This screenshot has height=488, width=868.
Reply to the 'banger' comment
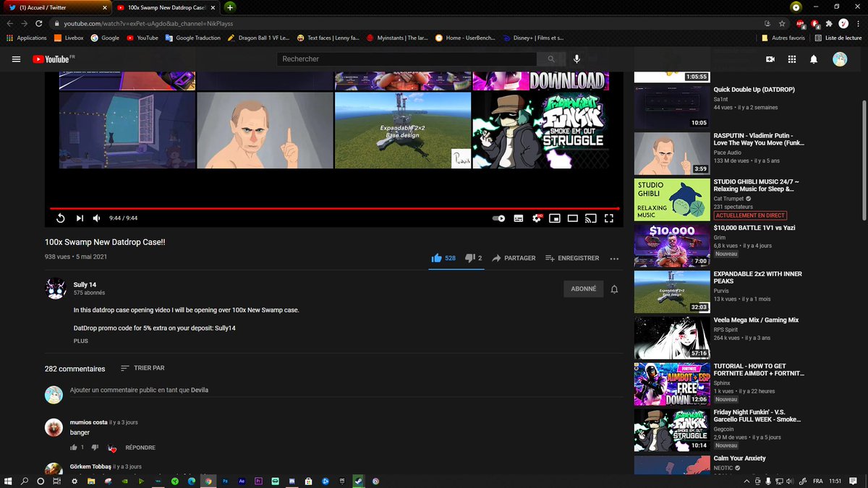click(x=140, y=448)
